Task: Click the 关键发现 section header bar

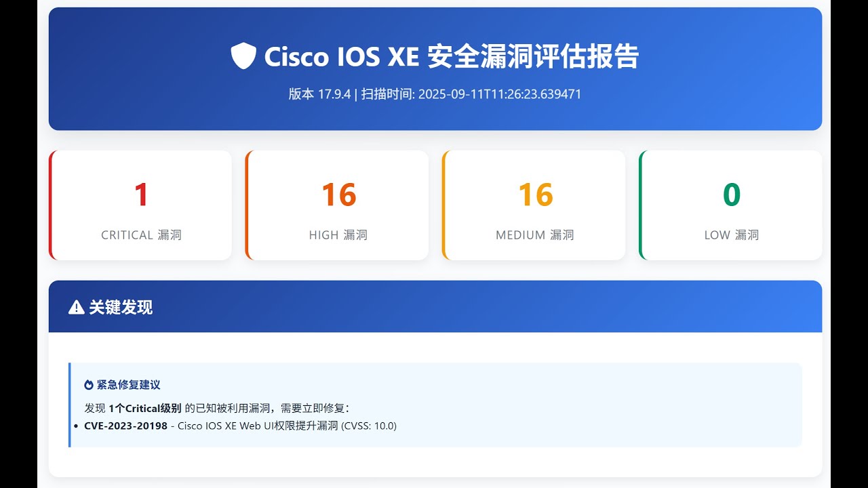Action: tap(435, 306)
